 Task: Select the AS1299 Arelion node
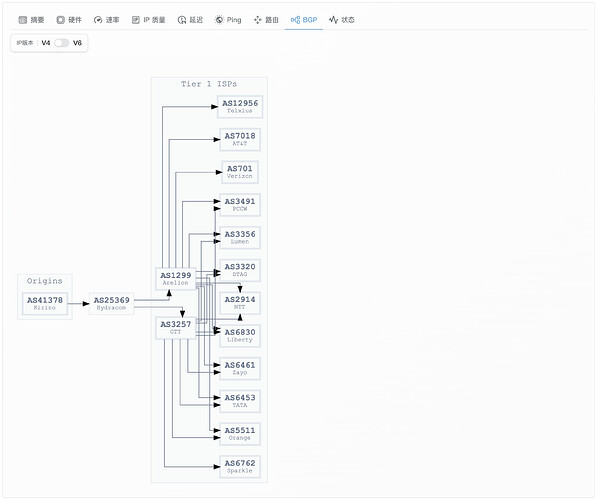pyautogui.click(x=176, y=279)
